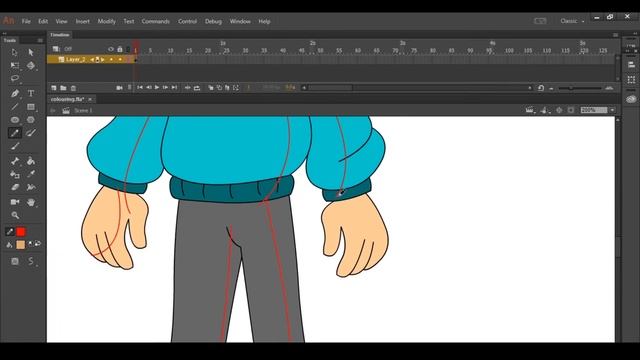640x360 pixels.
Task: Select the Ink Bottle tool
Action: (15, 174)
